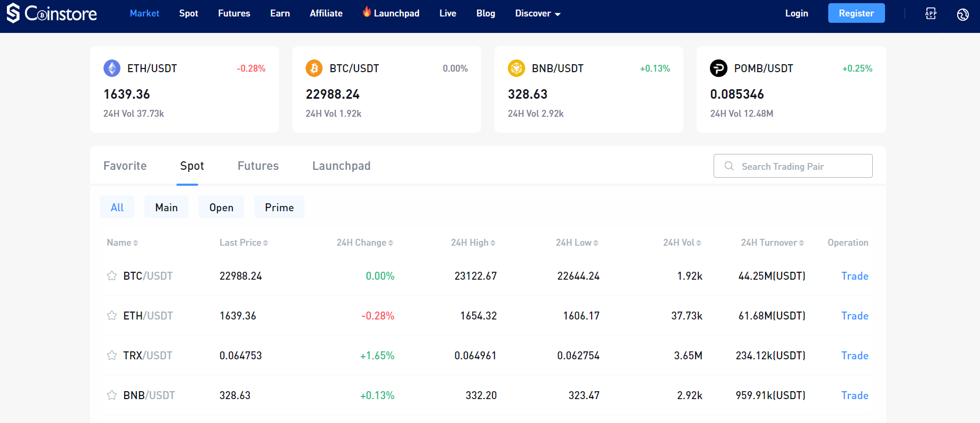This screenshot has height=423, width=980.
Task: Click the 44.25M(USDT) turnover value
Action: coord(772,276)
